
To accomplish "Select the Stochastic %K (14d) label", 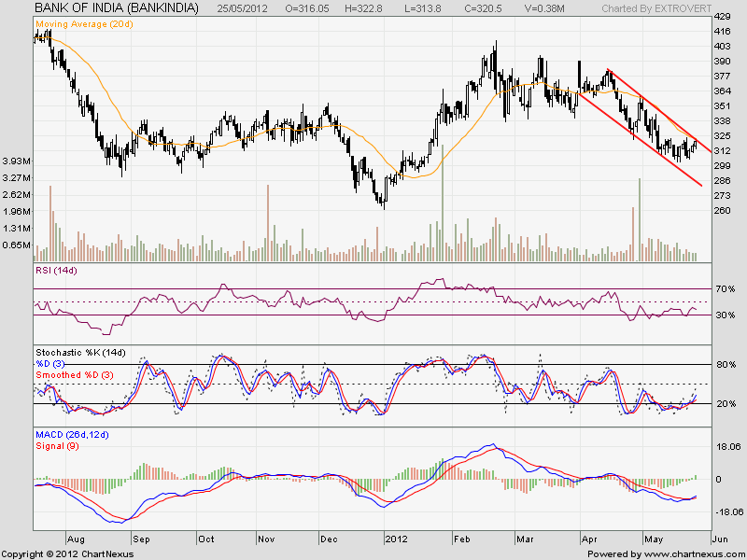I will 79,353.
